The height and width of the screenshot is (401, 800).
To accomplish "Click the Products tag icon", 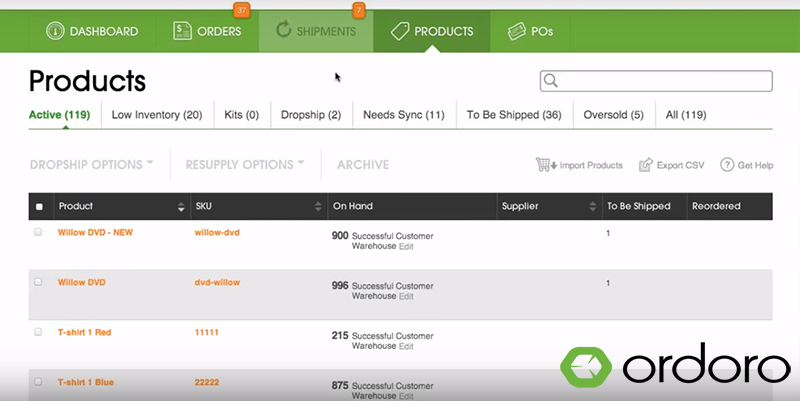I will pyautogui.click(x=398, y=31).
